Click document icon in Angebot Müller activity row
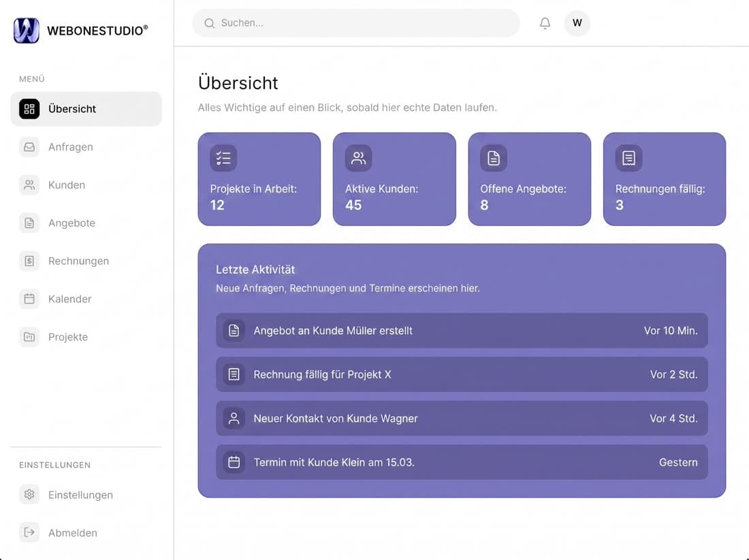Viewport: 749px width, 560px height. point(234,331)
